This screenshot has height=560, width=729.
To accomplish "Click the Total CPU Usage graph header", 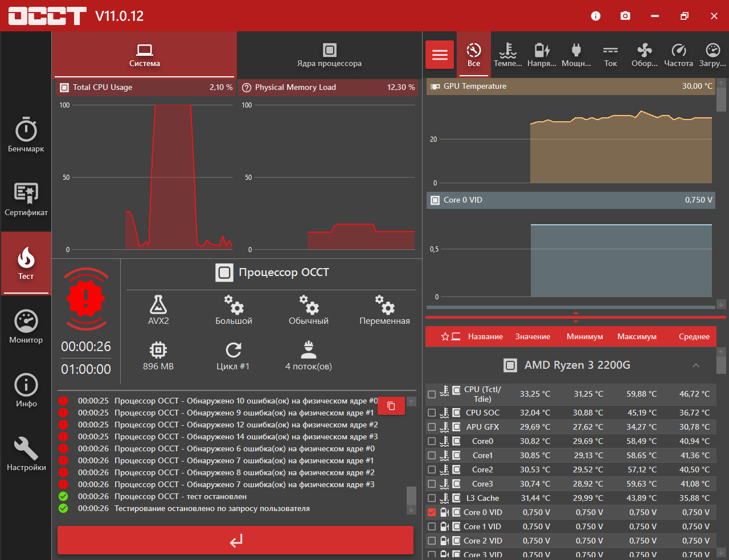I will (145, 87).
